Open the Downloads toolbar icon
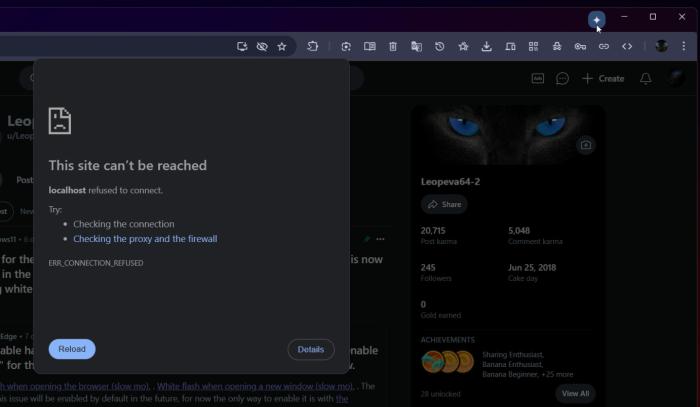This screenshot has height=407, width=700. (x=487, y=46)
